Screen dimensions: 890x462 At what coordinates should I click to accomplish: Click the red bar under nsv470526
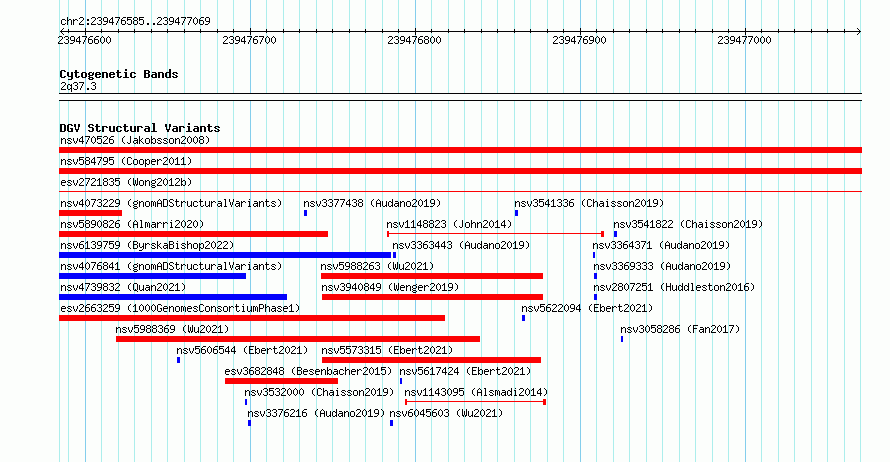coord(460,150)
